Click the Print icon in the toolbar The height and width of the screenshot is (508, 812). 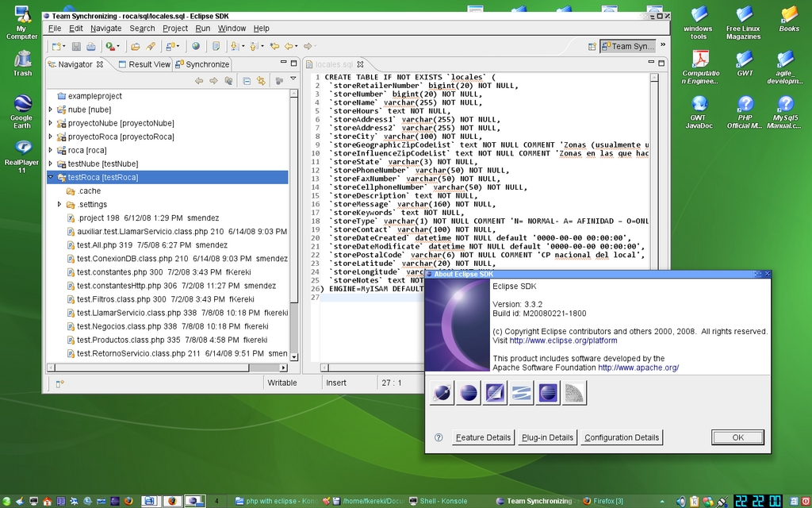(90, 47)
